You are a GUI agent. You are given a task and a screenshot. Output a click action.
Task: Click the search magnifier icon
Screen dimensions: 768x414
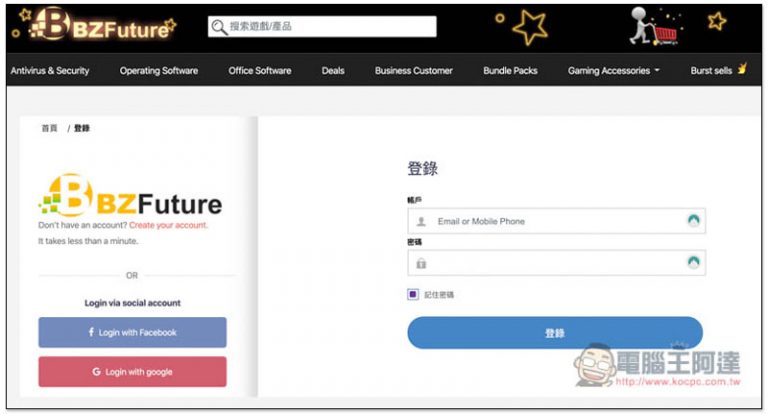click(219, 27)
